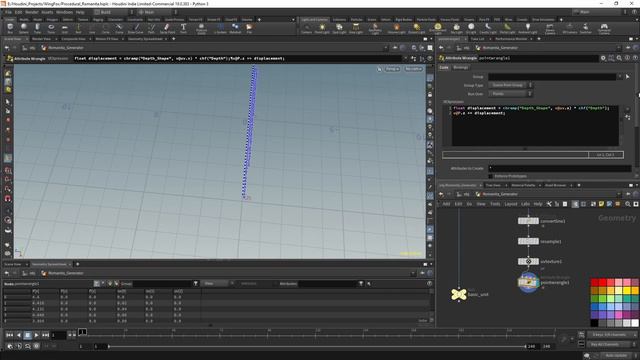Click the play forward button
The height and width of the screenshot is (360, 640).
[x=36, y=335]
